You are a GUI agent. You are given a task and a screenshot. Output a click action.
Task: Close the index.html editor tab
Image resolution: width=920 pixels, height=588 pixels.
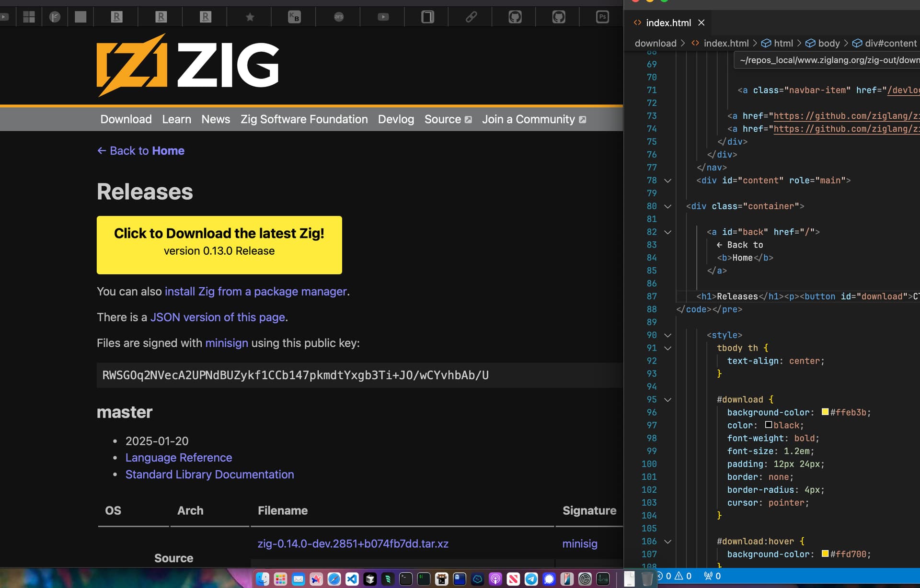(x=701, y=23)
